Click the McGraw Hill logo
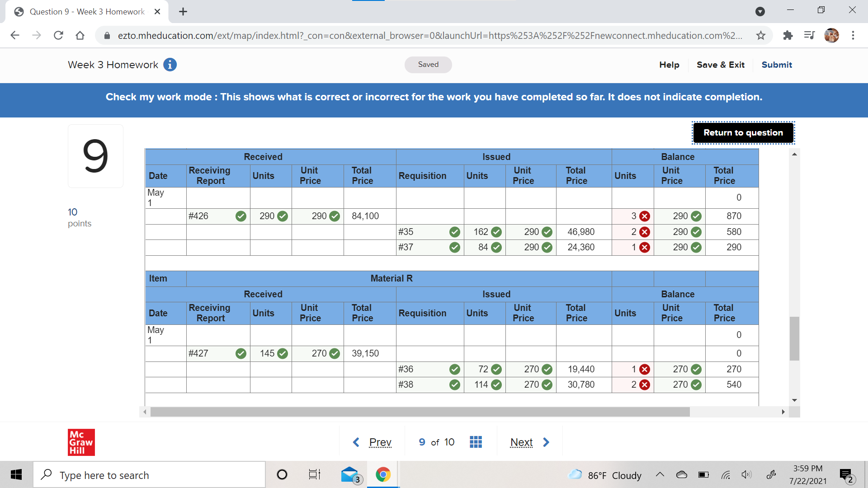 tap(81, 442)
